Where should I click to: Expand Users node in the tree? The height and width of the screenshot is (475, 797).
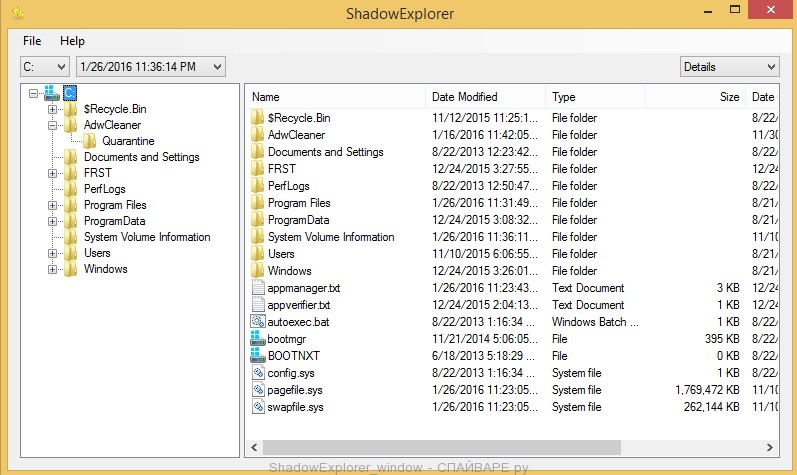point(52,253)
